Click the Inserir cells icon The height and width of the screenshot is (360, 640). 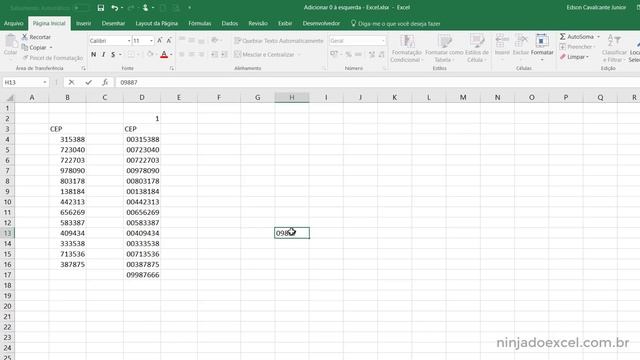click(502, 41)
